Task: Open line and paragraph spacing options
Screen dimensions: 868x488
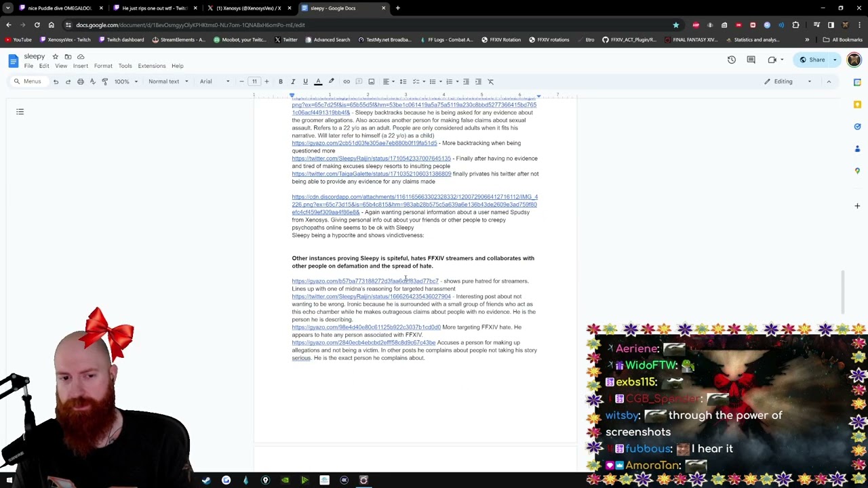Action: [403, 81]
